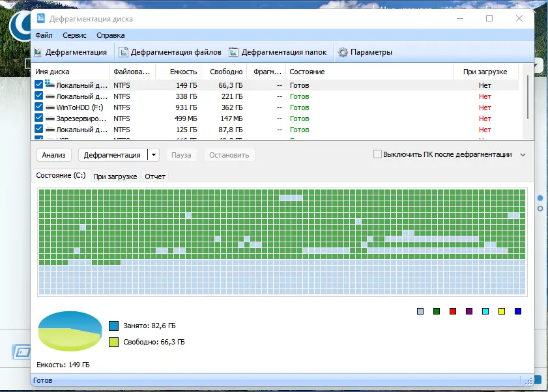The height and width of the screenshot is (392, 548).
Task: Click the Анализ button
Action: tap(54, 155)
